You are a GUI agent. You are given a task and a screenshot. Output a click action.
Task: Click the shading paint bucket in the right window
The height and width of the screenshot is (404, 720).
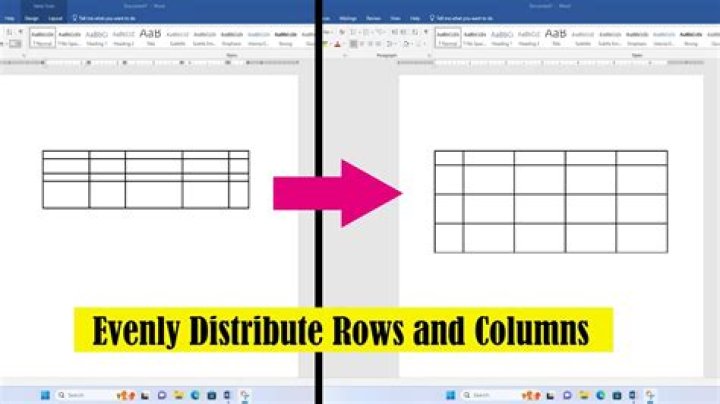[407, 44]
